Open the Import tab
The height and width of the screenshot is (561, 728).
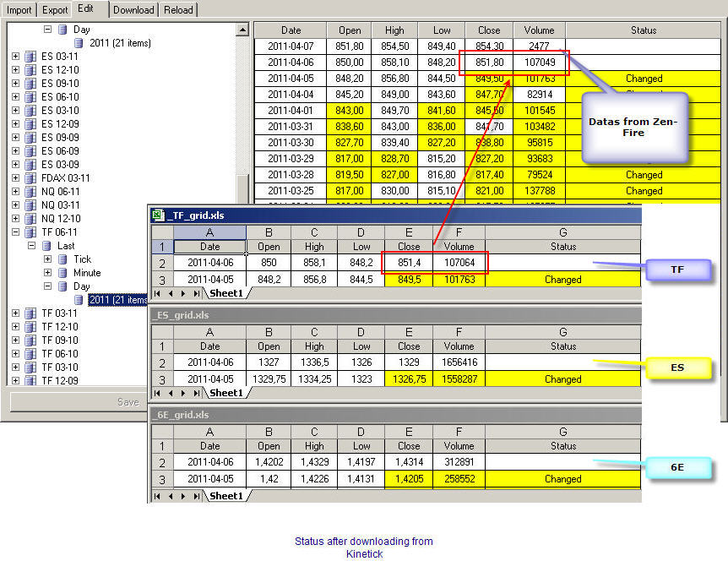point(19,10)
